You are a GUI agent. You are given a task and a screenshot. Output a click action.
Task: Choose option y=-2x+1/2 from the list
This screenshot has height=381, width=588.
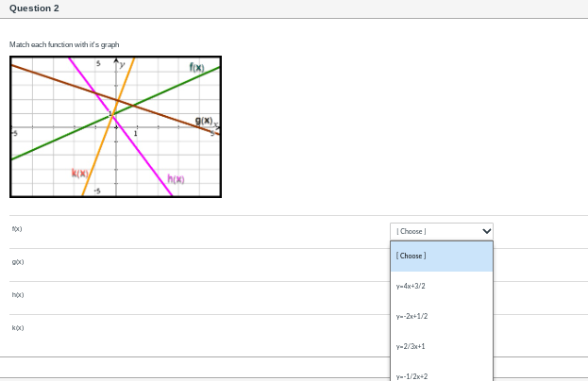442,316
